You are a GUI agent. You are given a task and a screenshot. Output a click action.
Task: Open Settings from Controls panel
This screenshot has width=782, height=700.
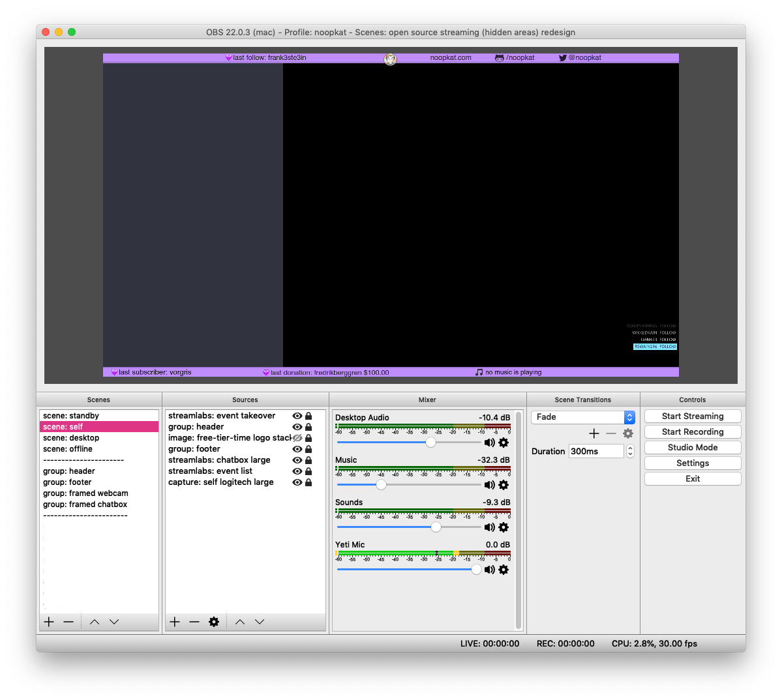(692, 463)
